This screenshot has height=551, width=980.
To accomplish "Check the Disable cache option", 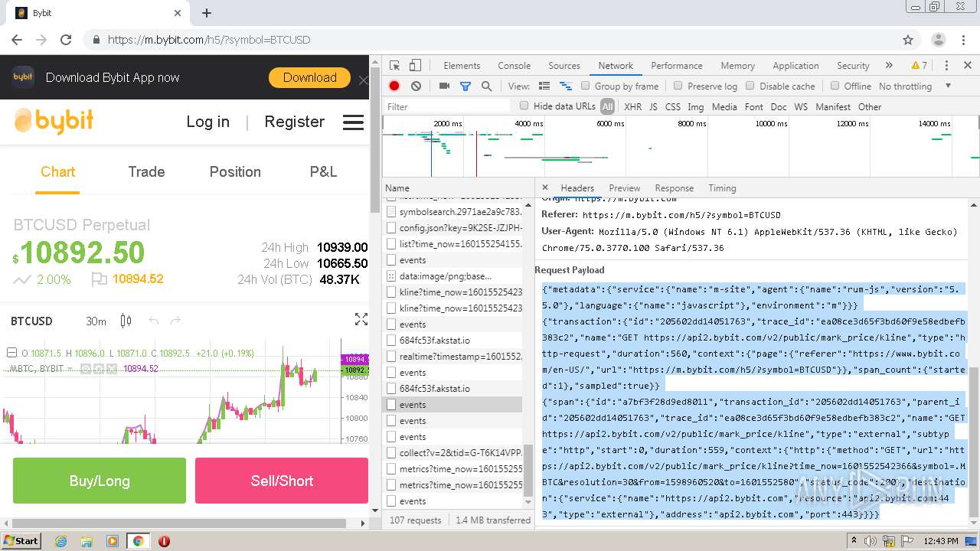I will tap(750, 86).
